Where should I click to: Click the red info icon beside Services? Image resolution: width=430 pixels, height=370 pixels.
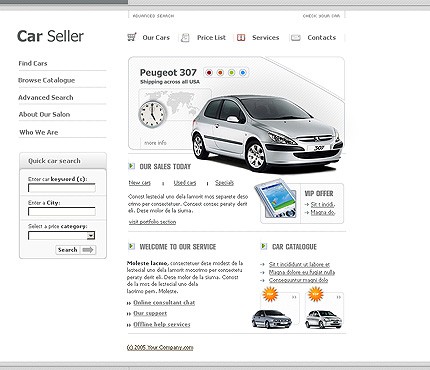(x=241, y=38)
